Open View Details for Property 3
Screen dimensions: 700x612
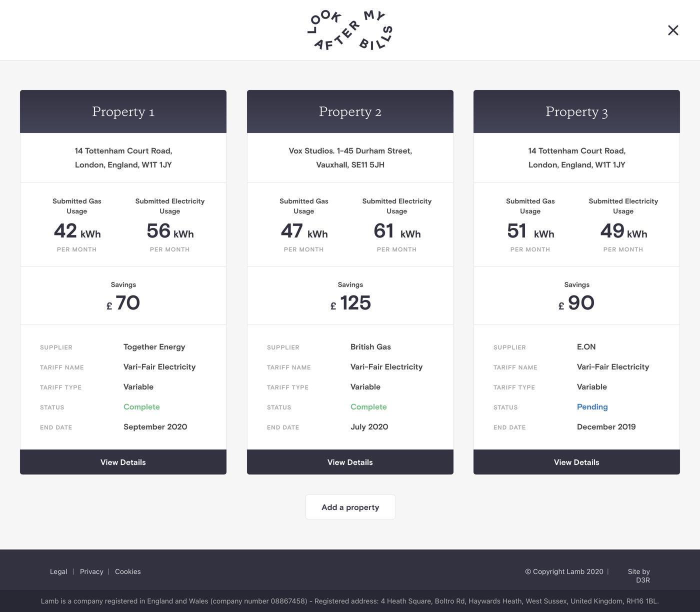(576, 462)
